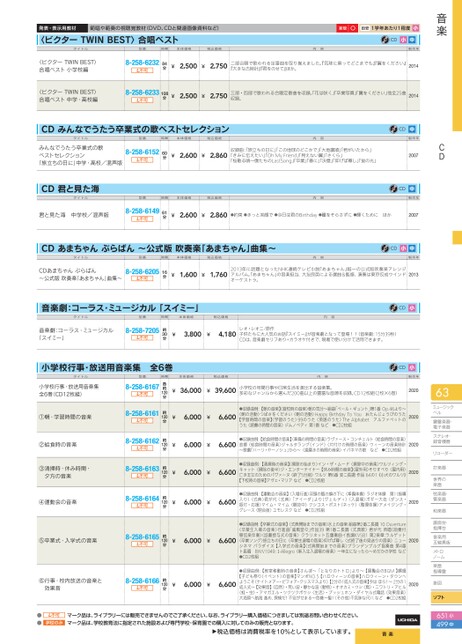Click the section heading CD 君と見た海
This screenshot has width=462, height=644.
[x=70, y=189]
